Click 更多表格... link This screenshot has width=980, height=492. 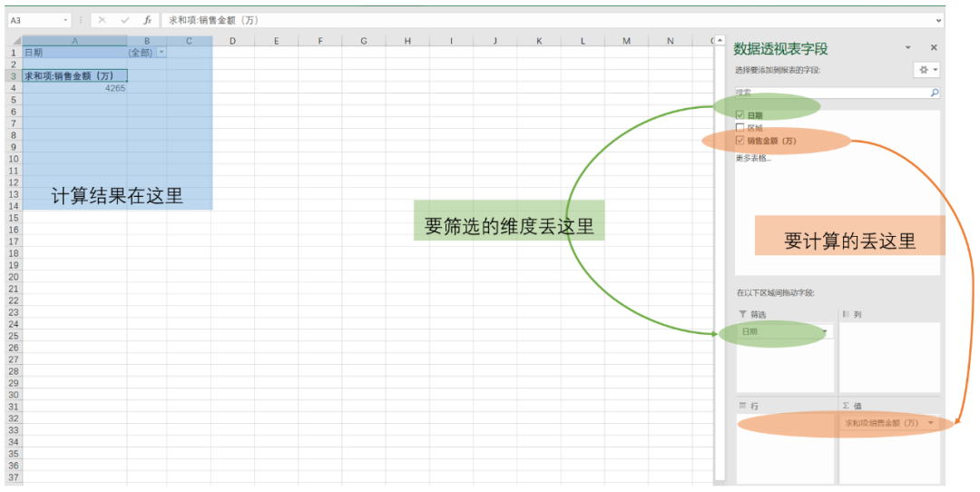[x=753, y=158]
